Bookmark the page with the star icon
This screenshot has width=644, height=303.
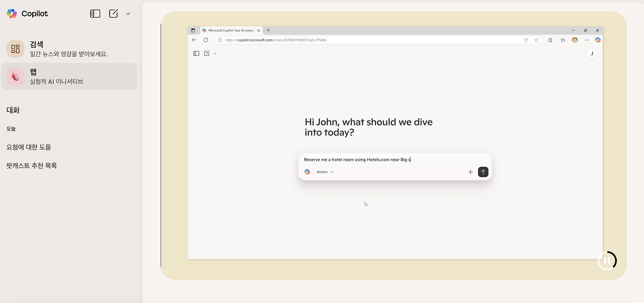tap(536, 40)
